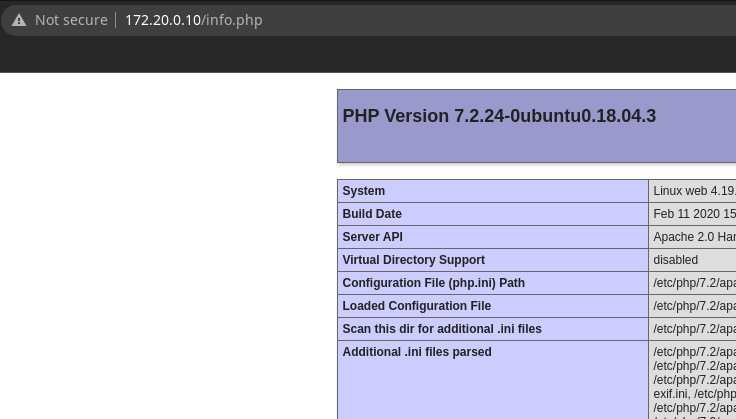Click the php.ini Path value cell
This screenshot has width=736, height=419.
tap(693, 283)
